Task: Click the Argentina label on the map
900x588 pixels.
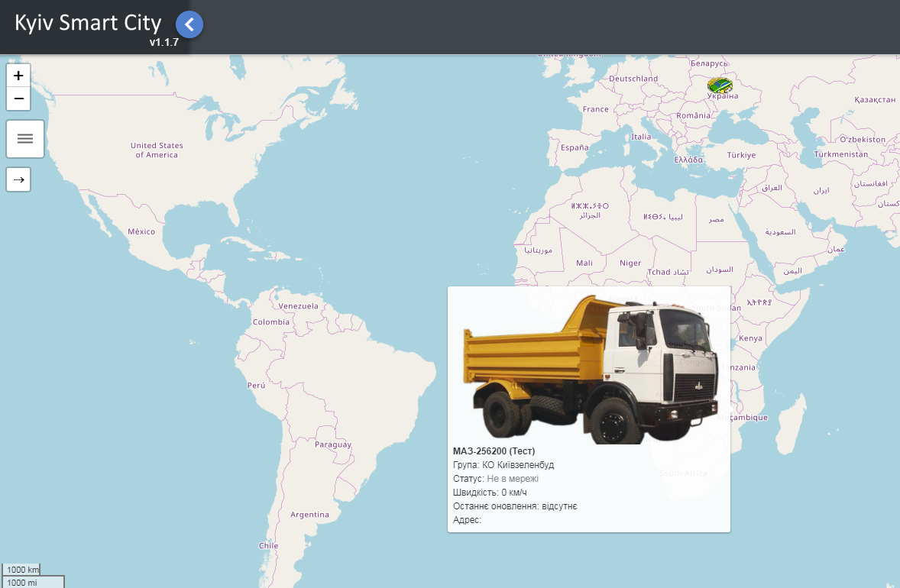Action: (x=309, y=515)
